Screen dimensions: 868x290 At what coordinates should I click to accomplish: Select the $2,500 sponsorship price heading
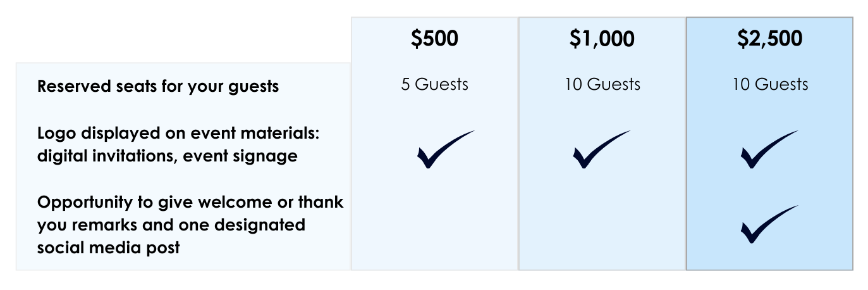(x=770, y=39)
